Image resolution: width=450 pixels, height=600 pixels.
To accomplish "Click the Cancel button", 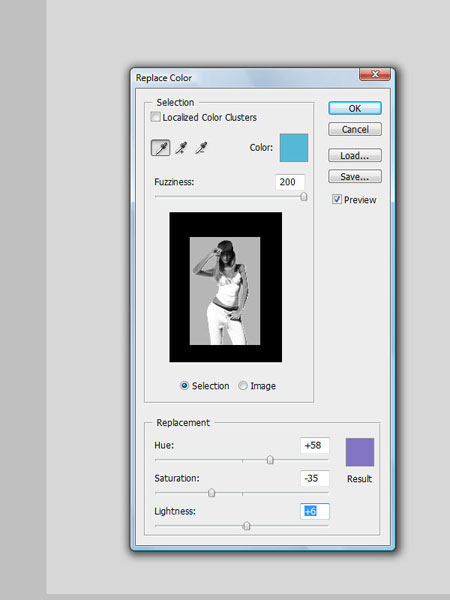I will tap(355, 129).
